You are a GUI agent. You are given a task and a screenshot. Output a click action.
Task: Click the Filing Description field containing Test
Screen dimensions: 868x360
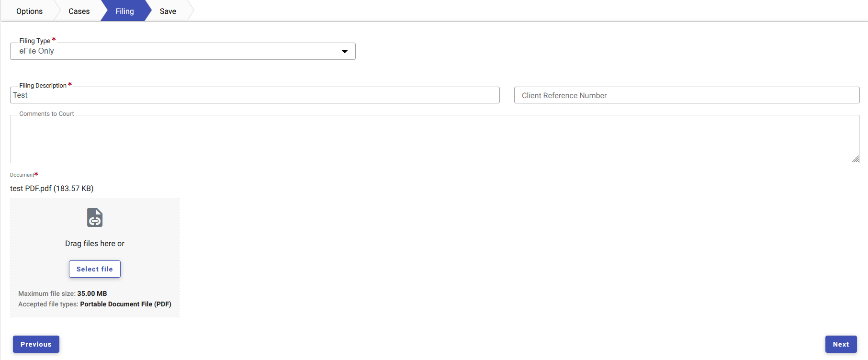coord(254,95)
